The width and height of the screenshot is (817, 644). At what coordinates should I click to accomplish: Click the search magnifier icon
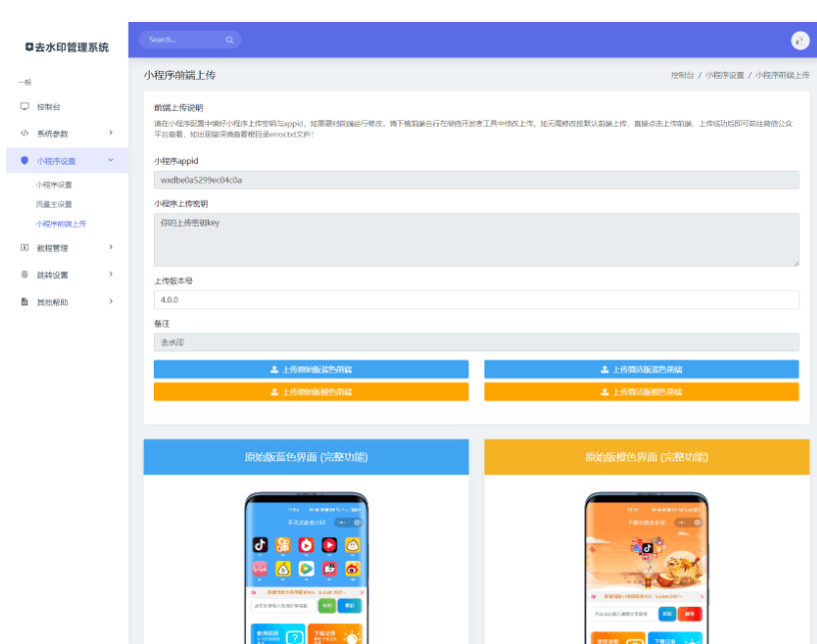[229, 40]
